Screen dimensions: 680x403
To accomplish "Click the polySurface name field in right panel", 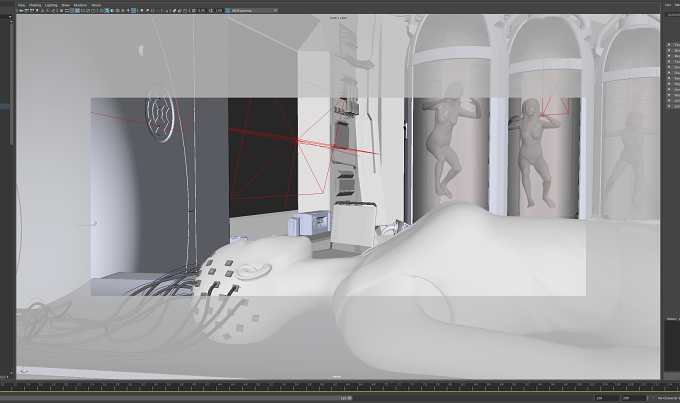I will (x=673, y=14).
